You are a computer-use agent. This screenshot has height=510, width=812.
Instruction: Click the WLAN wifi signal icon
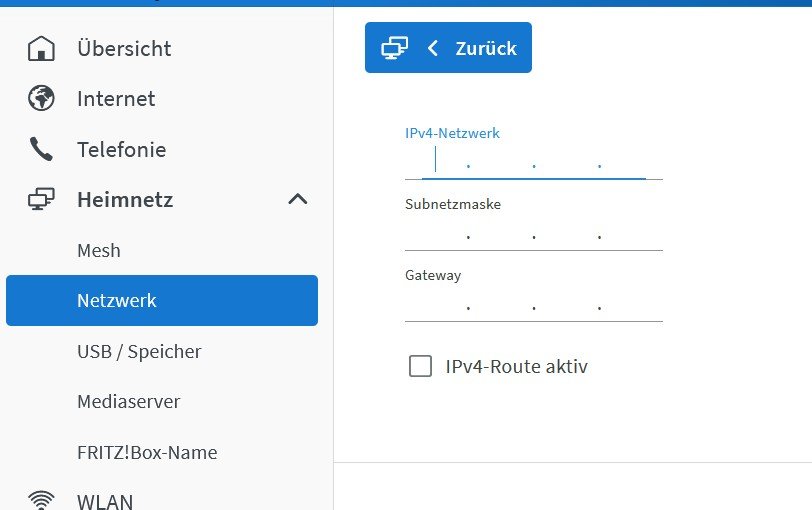(x=41, y=499)
